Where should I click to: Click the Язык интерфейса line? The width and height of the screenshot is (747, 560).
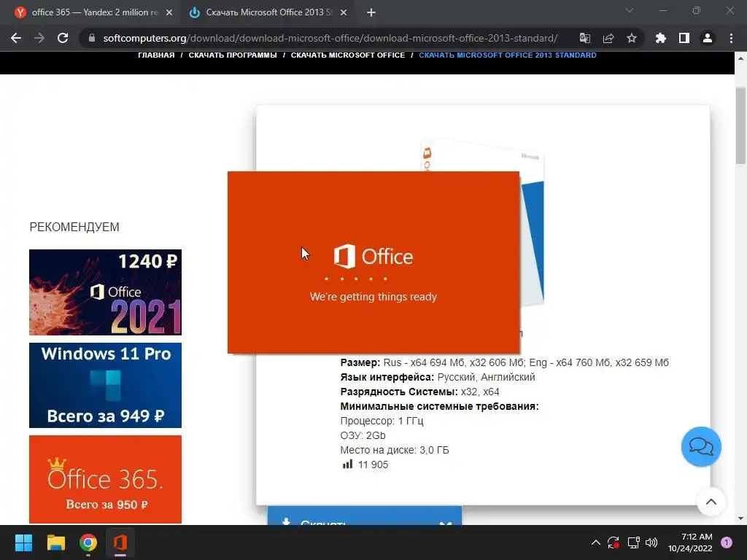pyautogui.click(x=438, y=377)
